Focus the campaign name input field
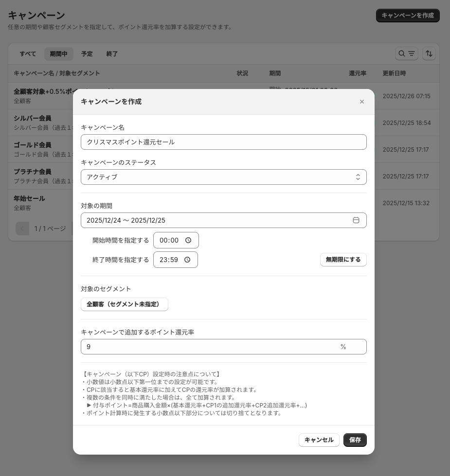This screenshot has height=476, width=450. coord(223,142)
